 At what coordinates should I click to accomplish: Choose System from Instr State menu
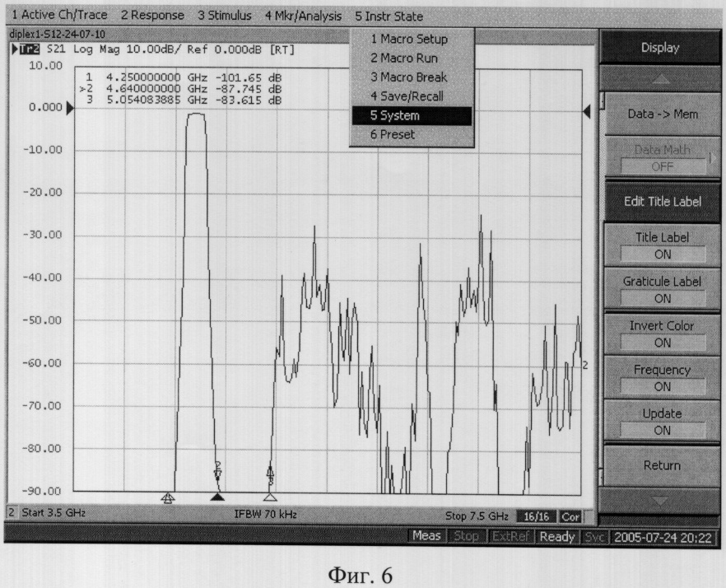tap(412, 115)
